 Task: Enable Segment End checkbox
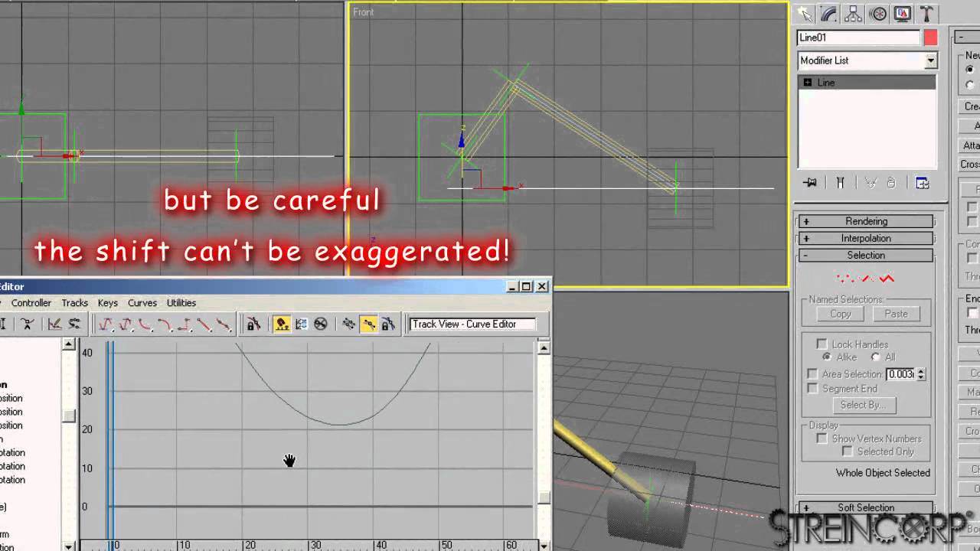pos(812,389)
